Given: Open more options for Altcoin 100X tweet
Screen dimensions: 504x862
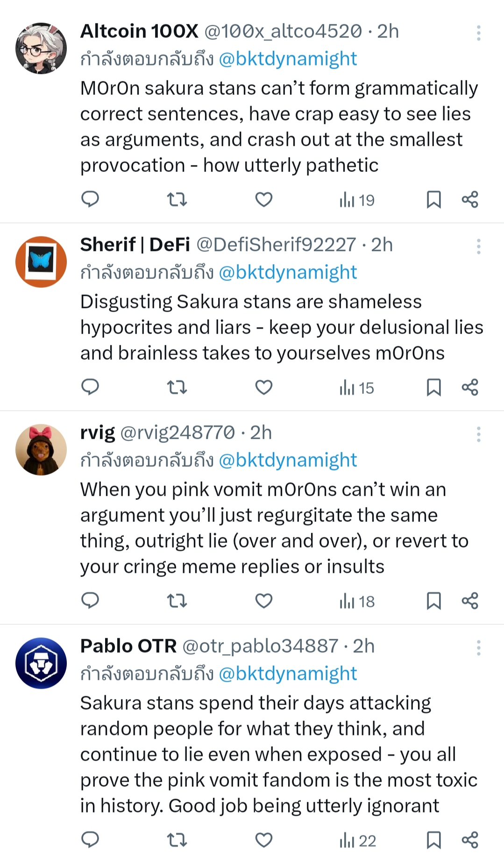Looking at the screenshot, I should 479,33.
